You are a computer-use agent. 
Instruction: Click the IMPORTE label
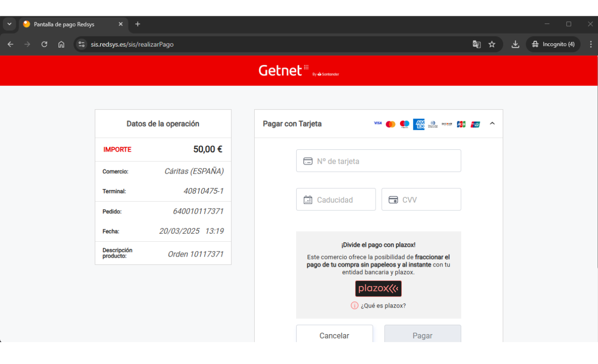pos(117,149)
